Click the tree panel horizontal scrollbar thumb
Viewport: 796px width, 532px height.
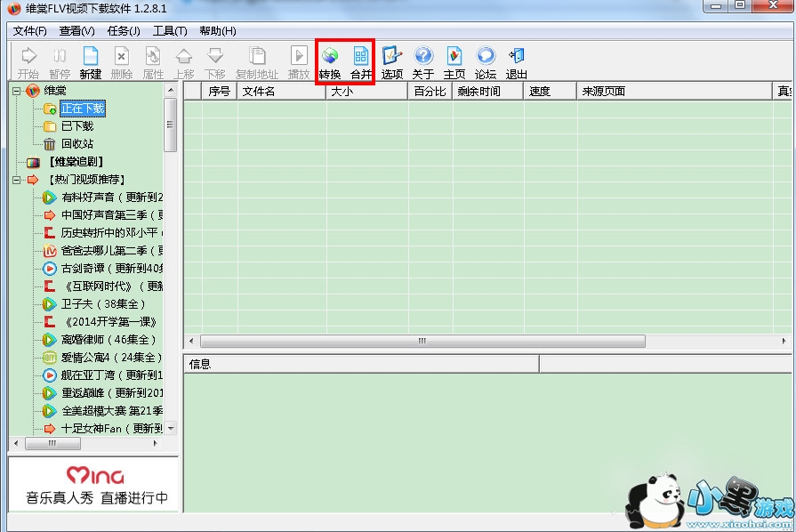point(52,443)
